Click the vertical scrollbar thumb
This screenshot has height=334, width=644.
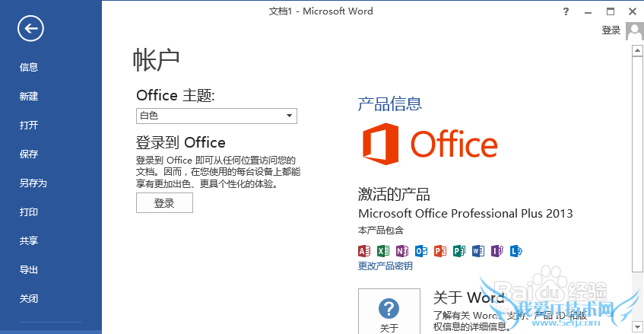[x=637, y=164]
